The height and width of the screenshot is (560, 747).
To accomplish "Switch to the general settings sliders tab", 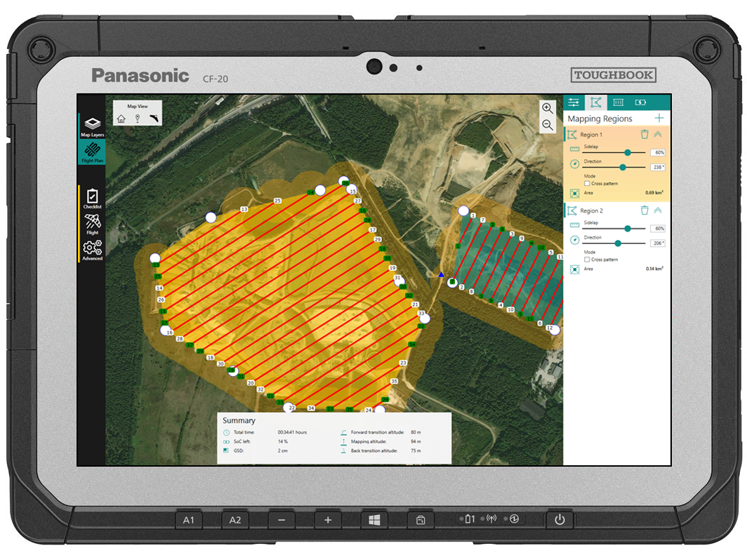I will (574, 102).
